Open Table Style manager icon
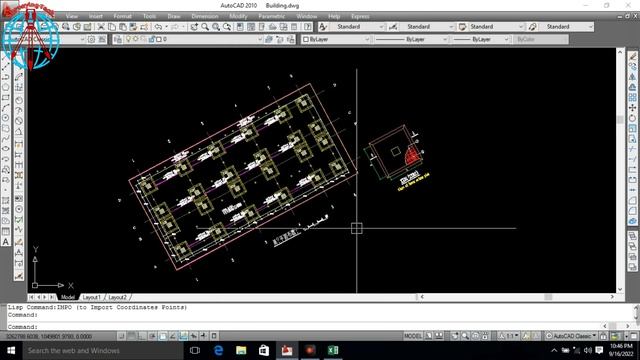This screenshot has width=640, height=360. [462, 27]
